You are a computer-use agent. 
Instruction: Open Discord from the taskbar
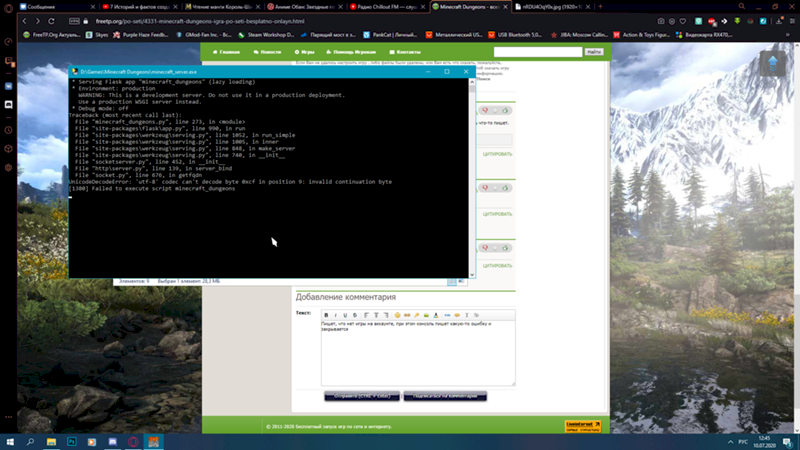112,442
